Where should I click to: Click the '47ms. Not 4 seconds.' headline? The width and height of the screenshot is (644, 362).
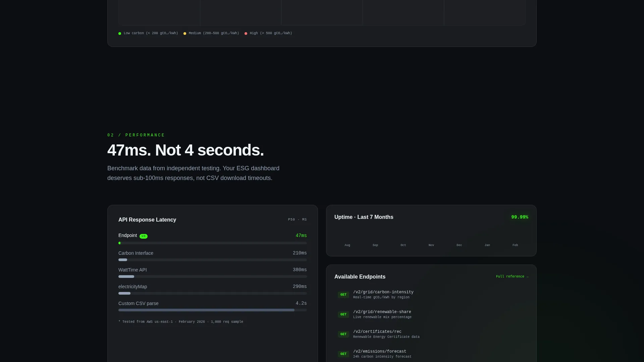pos(185,150)
